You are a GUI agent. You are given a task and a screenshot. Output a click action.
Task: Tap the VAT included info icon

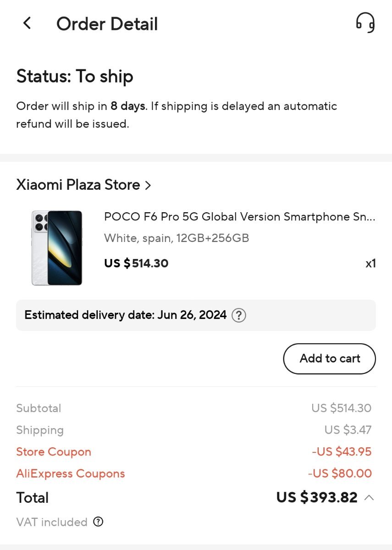[x=98, y=522]
